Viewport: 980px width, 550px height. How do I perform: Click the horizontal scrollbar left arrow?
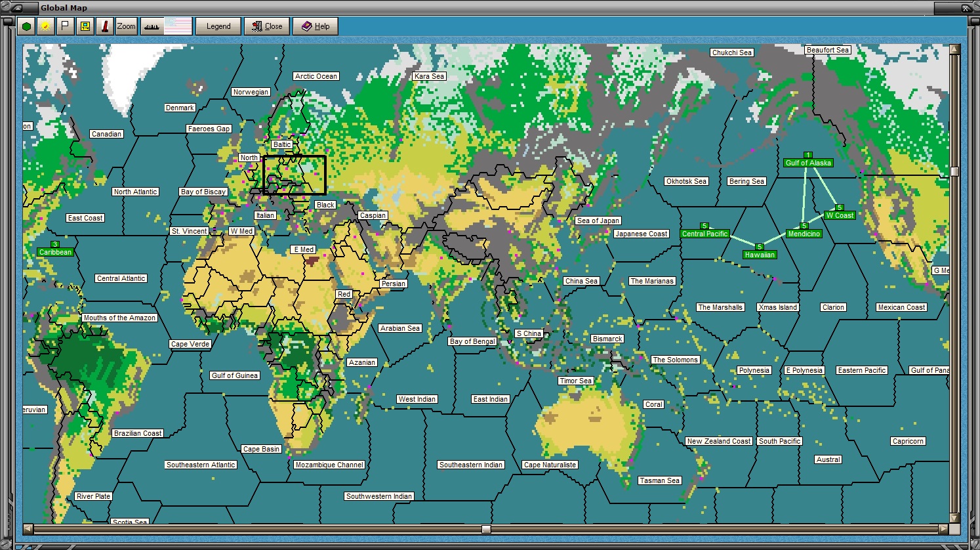click(28, 528)
